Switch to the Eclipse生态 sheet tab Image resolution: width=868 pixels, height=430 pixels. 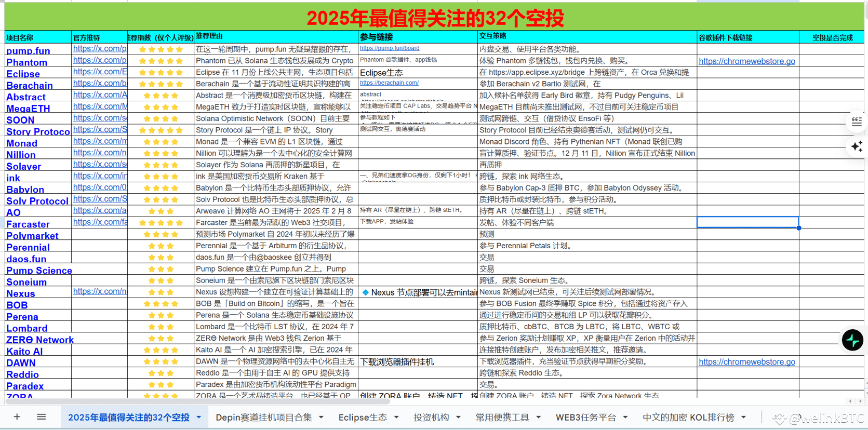pos(363,418)
